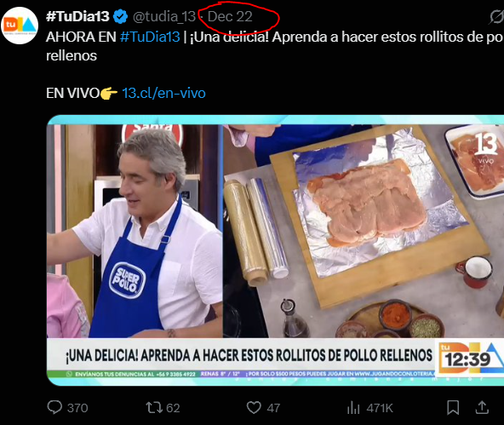The width and height of the screenshot is (504, 425).
Task: Click the 47 likes count
Action: click(273, 408)
